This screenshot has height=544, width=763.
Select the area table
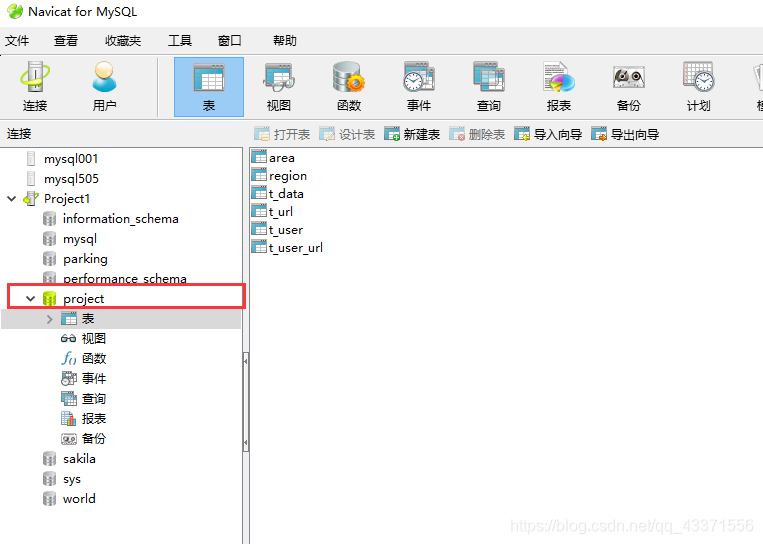(282, 158)
